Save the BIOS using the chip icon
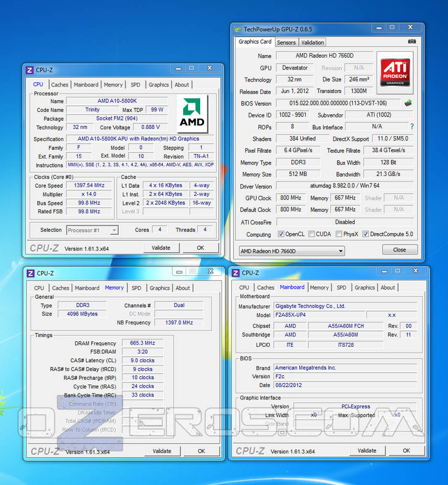The image size is (448, 485). pos(408,103)
